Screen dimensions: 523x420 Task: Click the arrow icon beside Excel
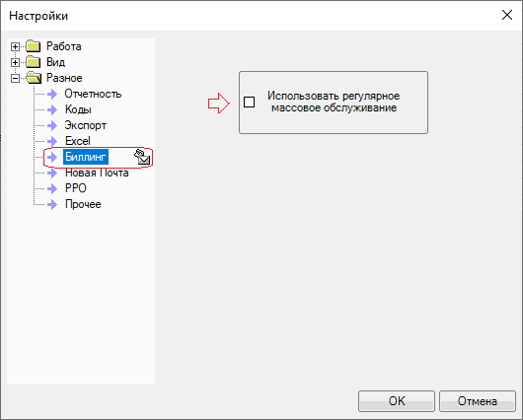coord(52,141)
